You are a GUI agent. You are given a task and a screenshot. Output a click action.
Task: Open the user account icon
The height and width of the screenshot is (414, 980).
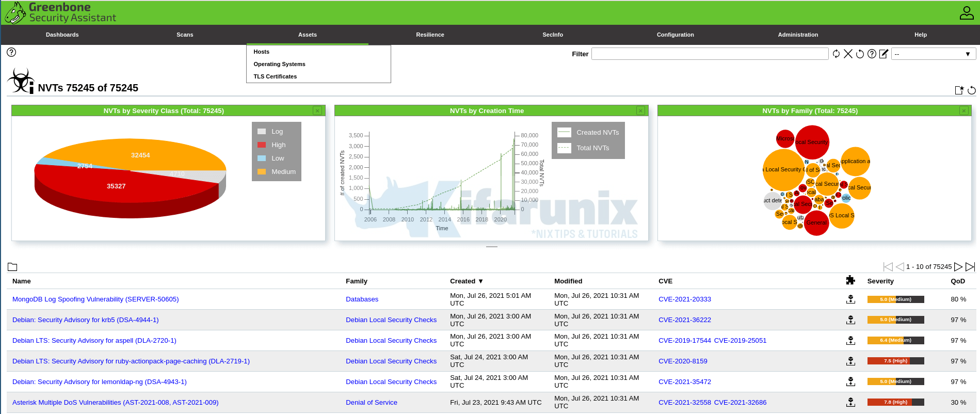(x=966, y=12)
